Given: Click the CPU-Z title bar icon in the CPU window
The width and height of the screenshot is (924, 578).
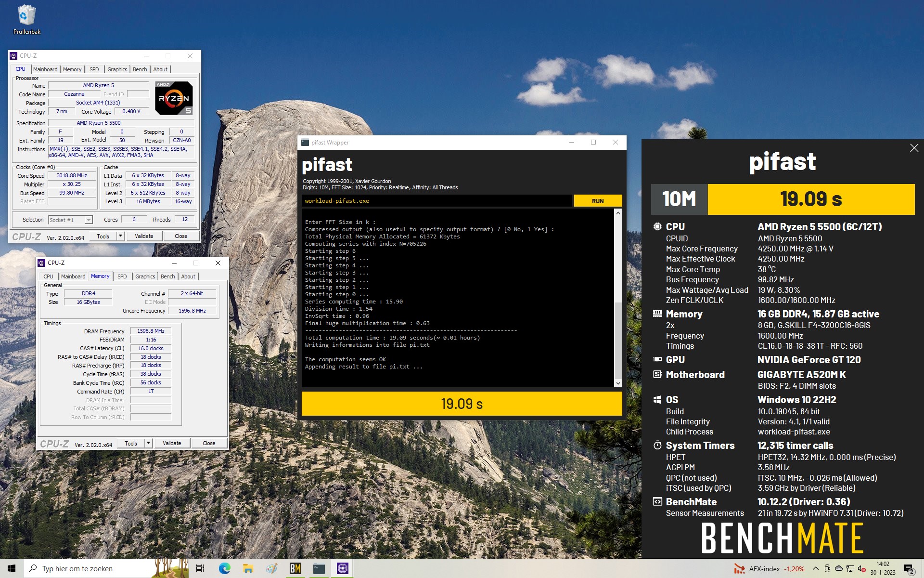Looking at the screenshot, I should 14,56.
